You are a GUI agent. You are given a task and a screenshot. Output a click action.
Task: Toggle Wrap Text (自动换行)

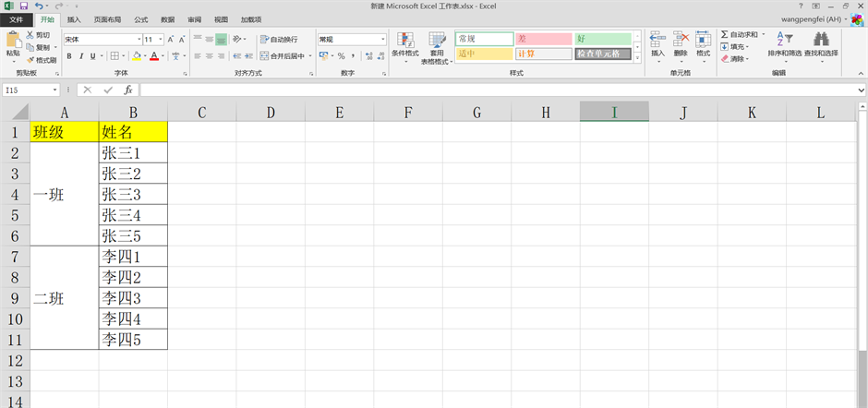click(x=279, y=40)
